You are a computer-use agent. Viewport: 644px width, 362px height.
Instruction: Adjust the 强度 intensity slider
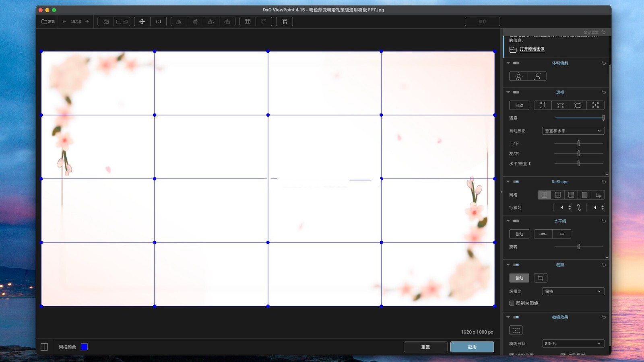[x=579, y=118]
